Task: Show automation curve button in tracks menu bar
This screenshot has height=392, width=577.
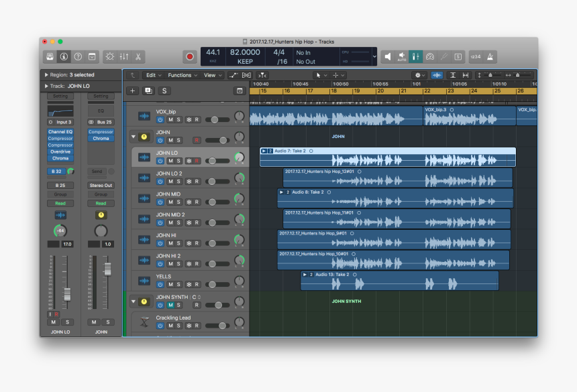Action: 233,75
